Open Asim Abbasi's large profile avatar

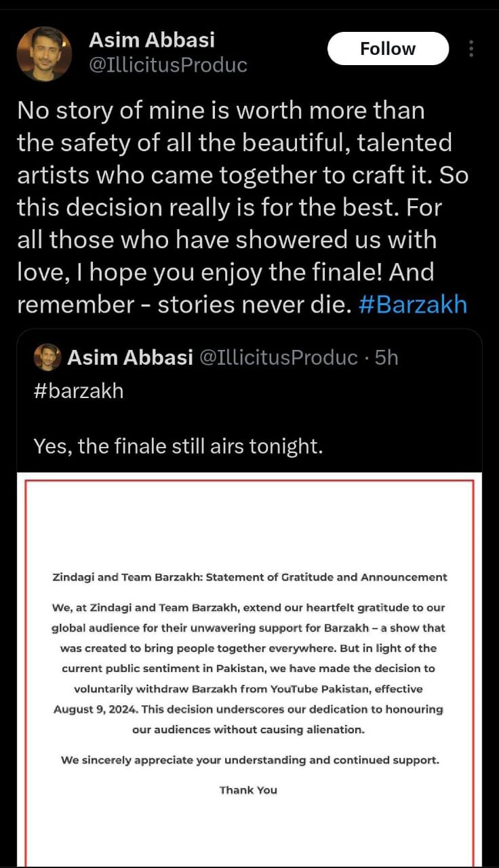[x=44, y=54]
